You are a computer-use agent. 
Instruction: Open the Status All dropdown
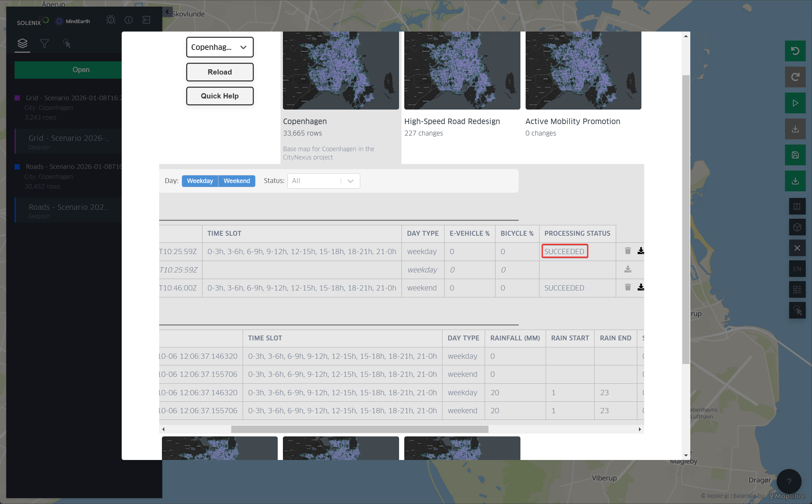coord(323,181)
